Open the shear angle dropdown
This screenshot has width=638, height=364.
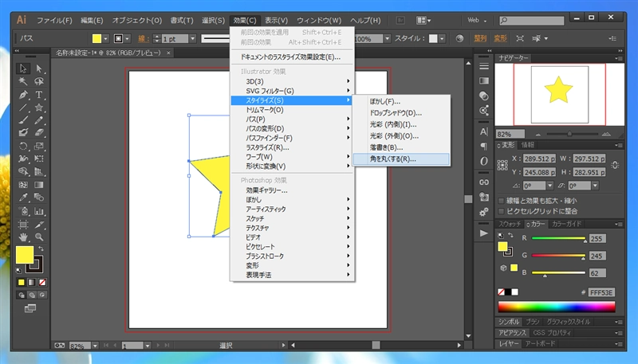(x=595, y=186)
